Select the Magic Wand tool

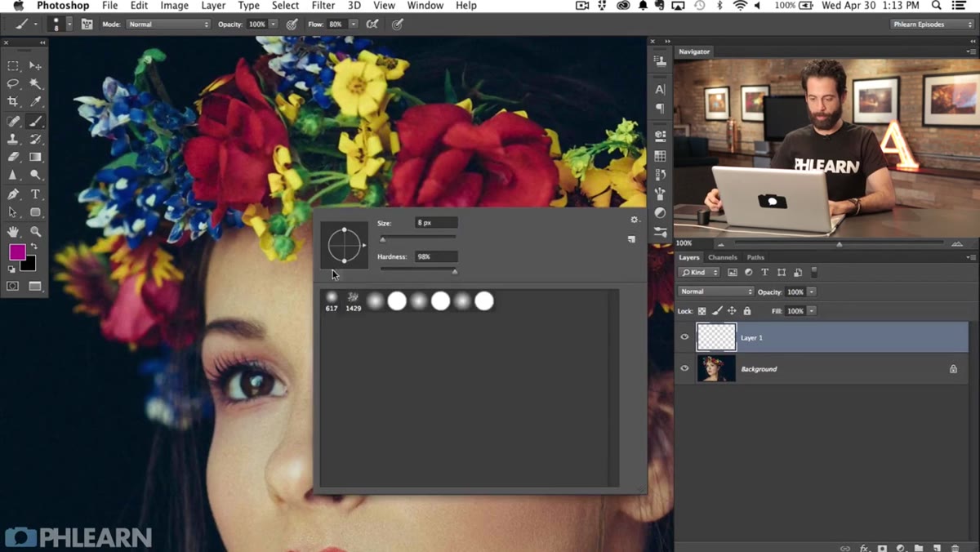(35, 84)
